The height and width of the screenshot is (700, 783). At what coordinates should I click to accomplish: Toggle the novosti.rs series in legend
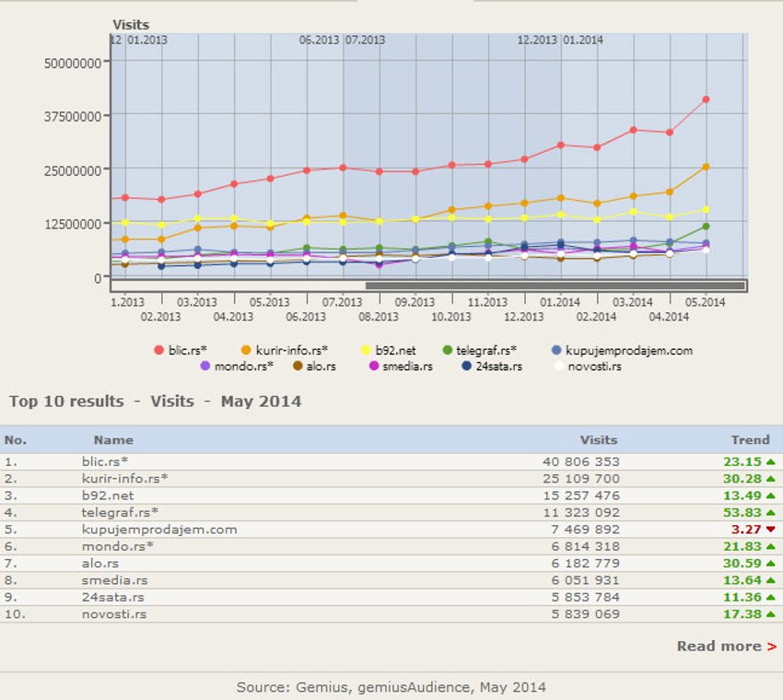pyautogui.click(x=559, y=366)
